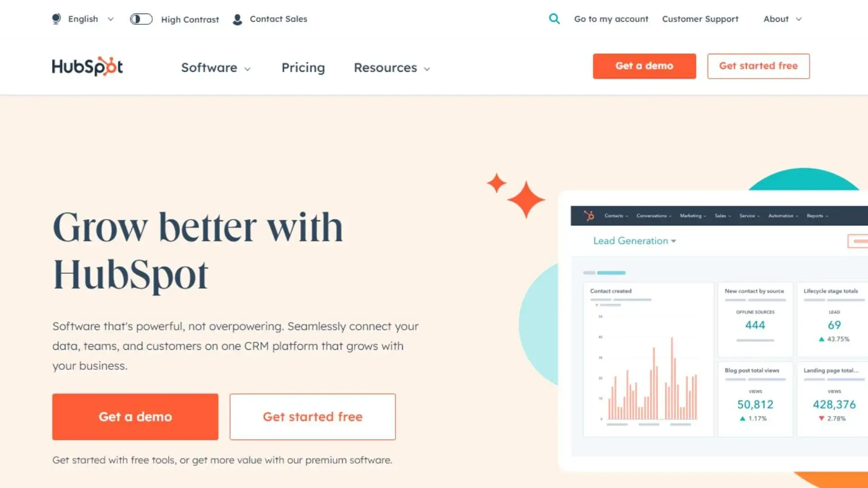Expand the About navigation dropdown

point(783,19)
